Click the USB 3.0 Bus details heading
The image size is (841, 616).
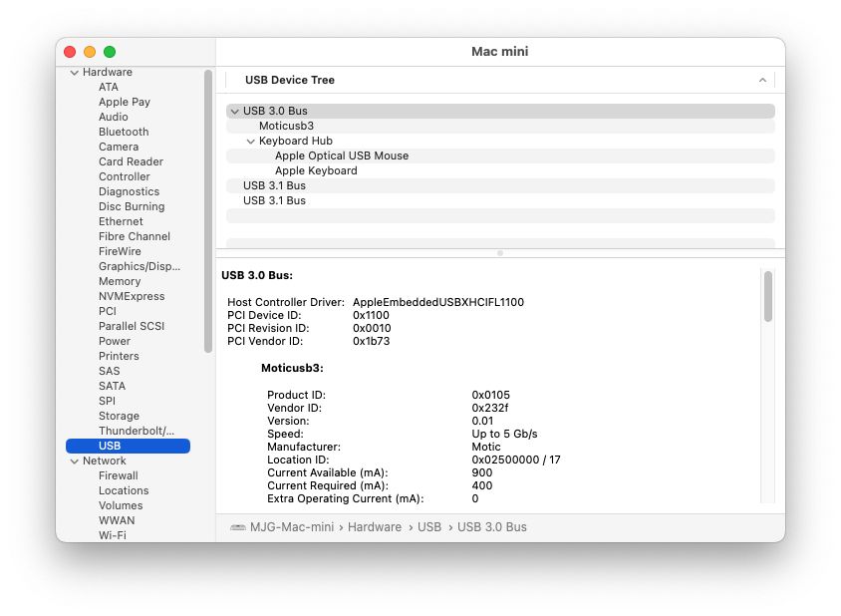pos(257,276)
